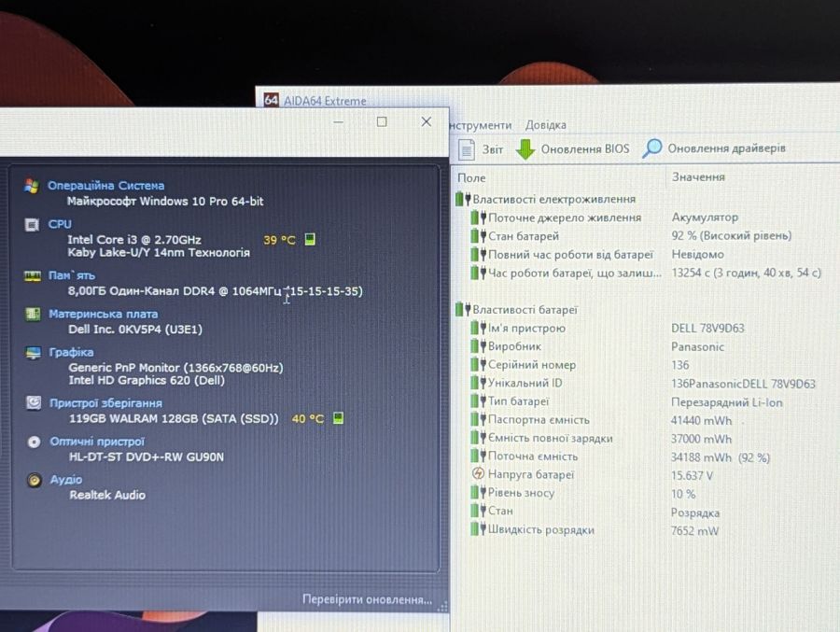
Task: Click the Звіт toolbar button
Action: [481, 149]
